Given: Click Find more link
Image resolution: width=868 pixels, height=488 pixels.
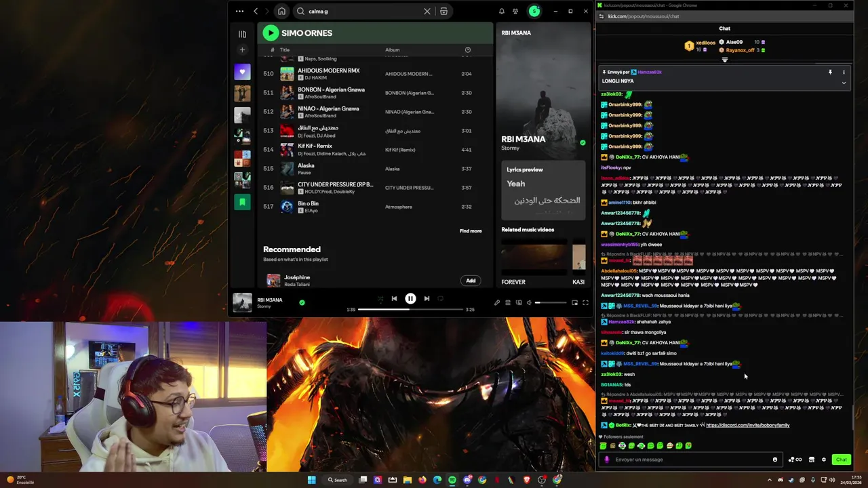Looking at the screenshot, I should click(x=471, y=231).
